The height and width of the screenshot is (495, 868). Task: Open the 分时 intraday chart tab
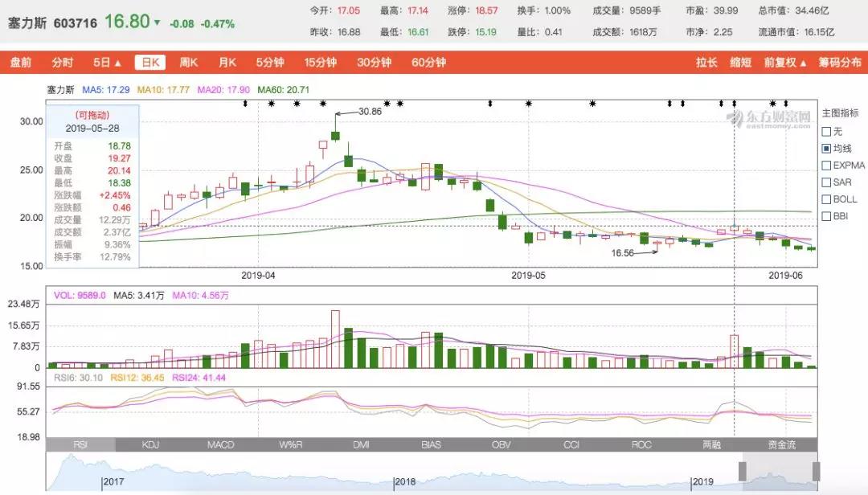tap(63, 63)
